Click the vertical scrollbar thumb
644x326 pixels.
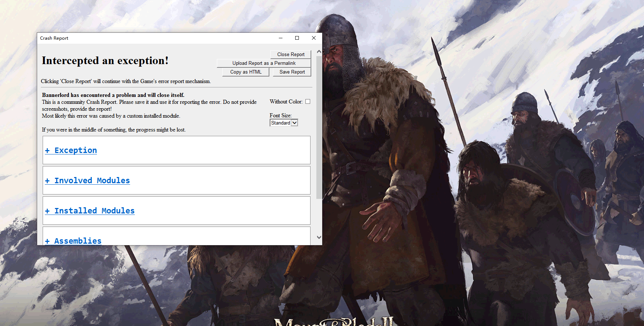point(319,127)
